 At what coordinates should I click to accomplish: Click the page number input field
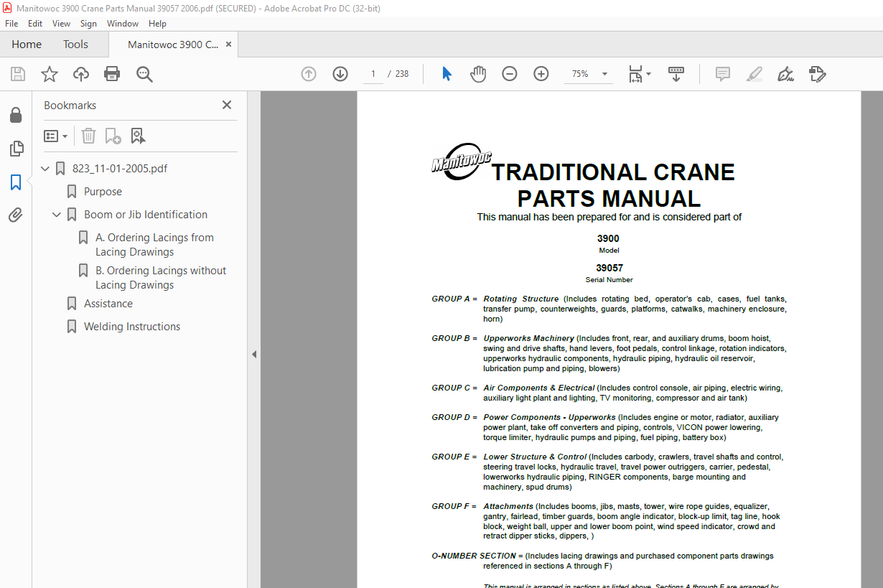(373, 74)
